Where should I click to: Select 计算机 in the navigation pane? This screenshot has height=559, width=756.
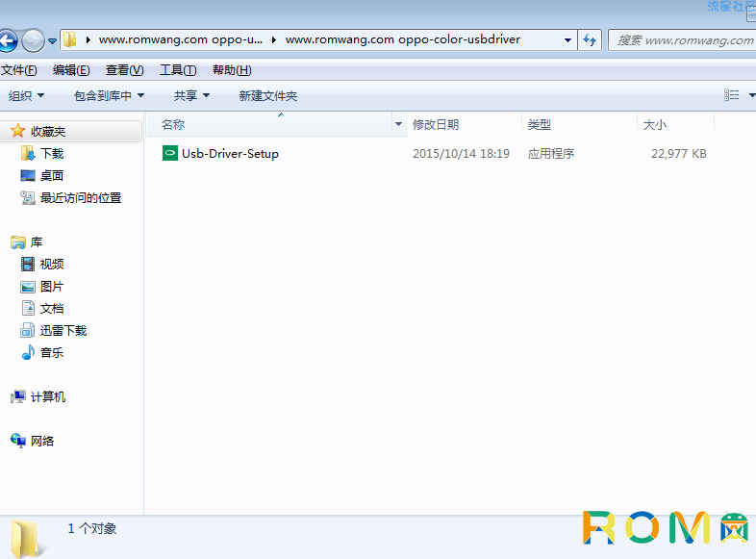tap(48, 397)
